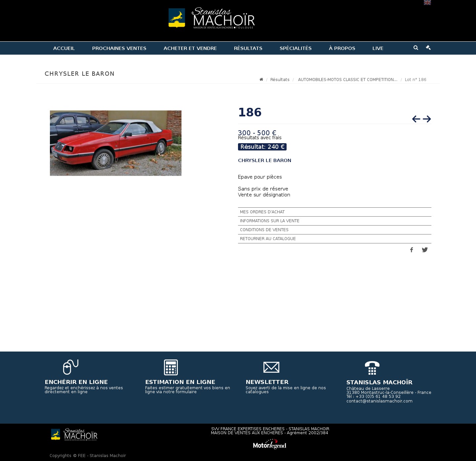This screenshot has width=476, height=461.
Task: Open the Motorlegend logo link
Action: click(x=270, y=444)
